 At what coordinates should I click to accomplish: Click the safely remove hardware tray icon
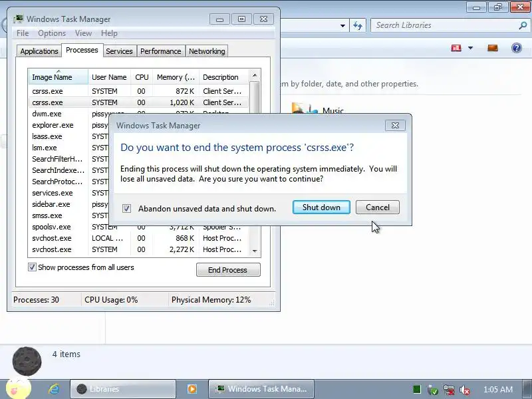433,390
